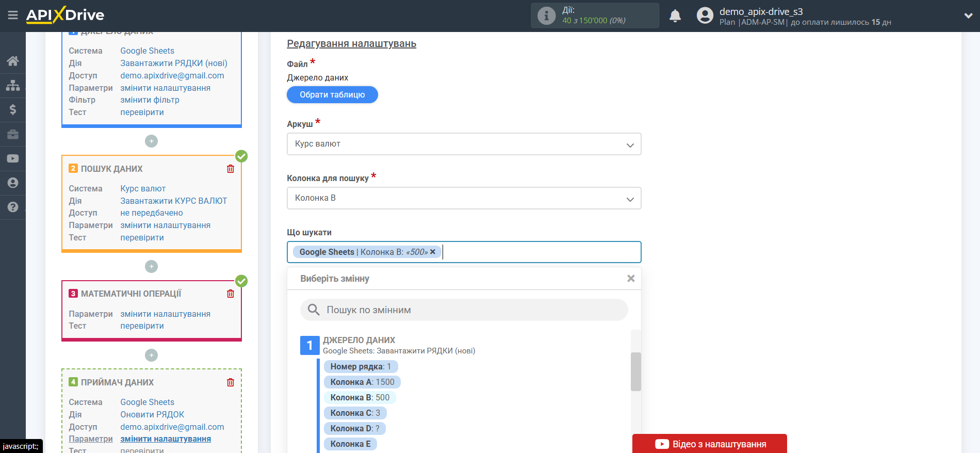Click the Редагування налаштувань heading
Screen dimensions: 980x453
pyautogui.click(x=352, y=44)
